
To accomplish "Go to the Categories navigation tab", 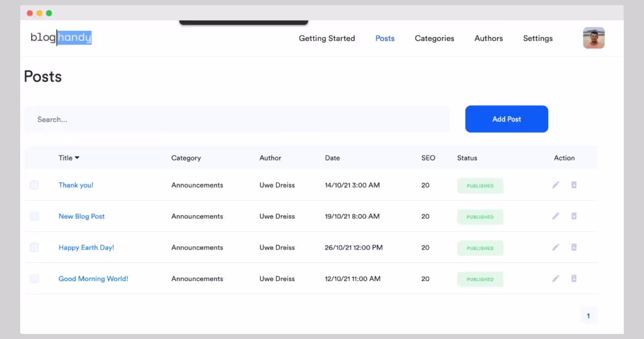I will 434,38.
